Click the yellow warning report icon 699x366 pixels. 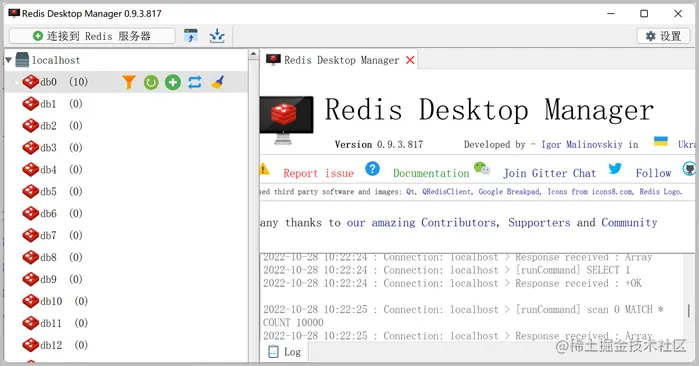(264, 169)
